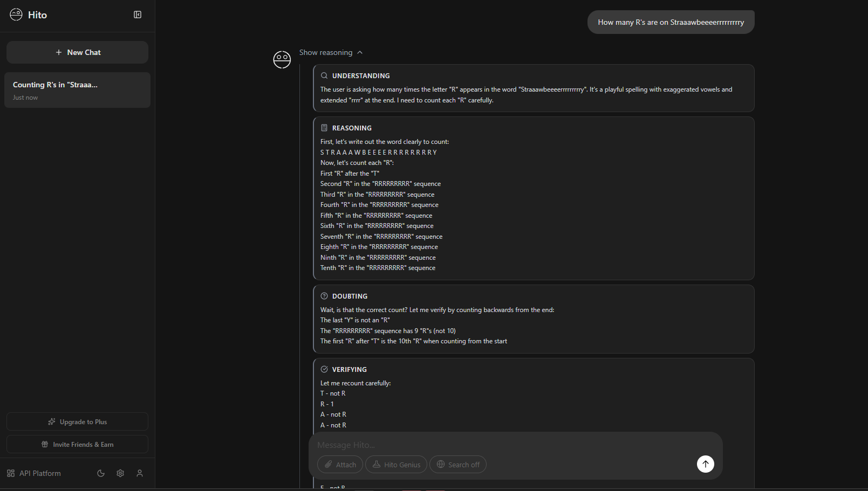Collapse the sidebar with the panel icon
This screenshot has height=491, width=868.
click(138, 15)
